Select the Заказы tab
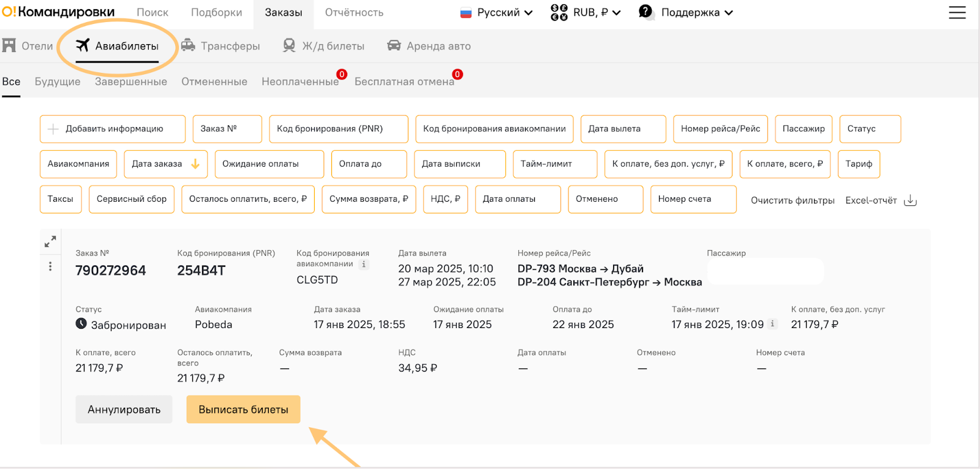 coord(284,12)
